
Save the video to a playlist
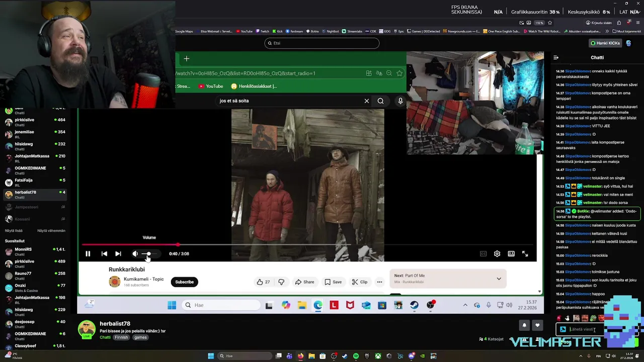point(333,282)
